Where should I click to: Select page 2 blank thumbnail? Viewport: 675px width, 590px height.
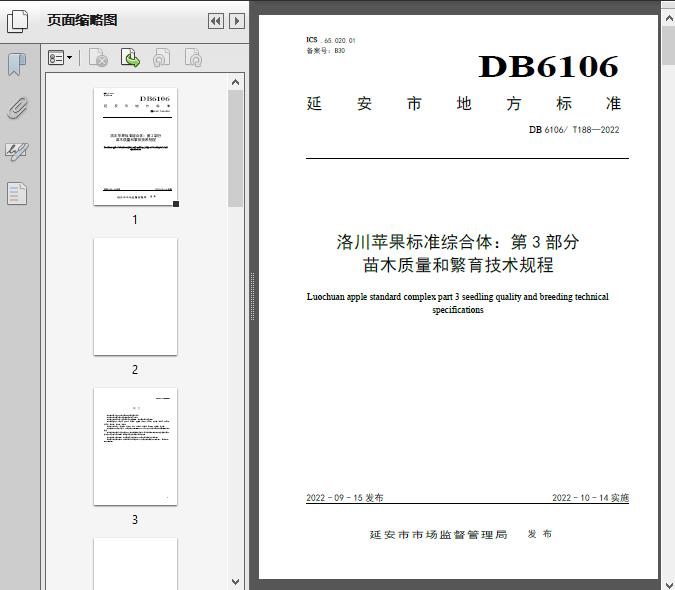135,297
